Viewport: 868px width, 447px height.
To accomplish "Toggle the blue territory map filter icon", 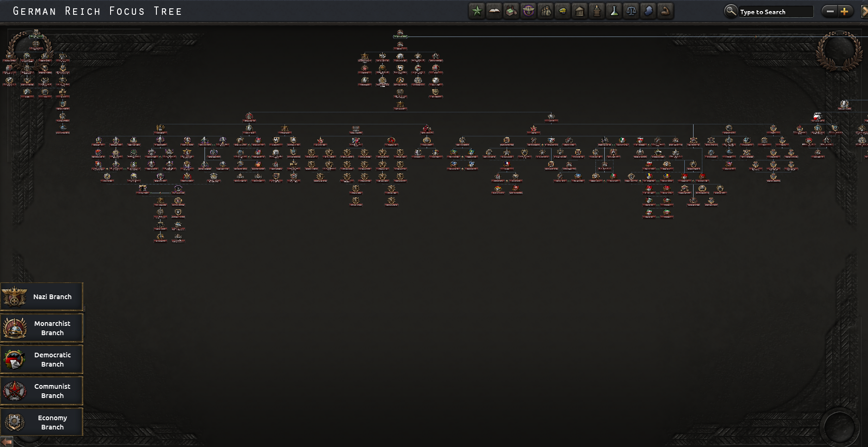I will [x=648, y=11].
